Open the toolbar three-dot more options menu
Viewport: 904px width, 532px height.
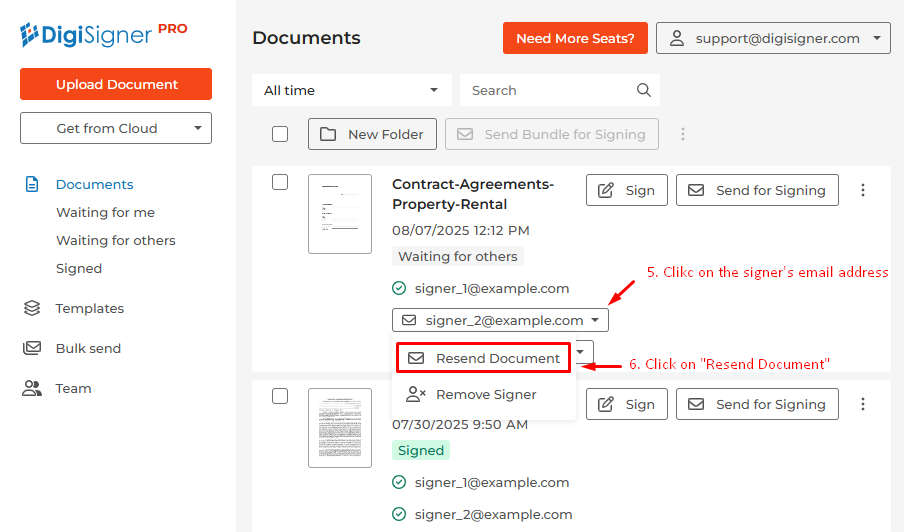point(683,134)
